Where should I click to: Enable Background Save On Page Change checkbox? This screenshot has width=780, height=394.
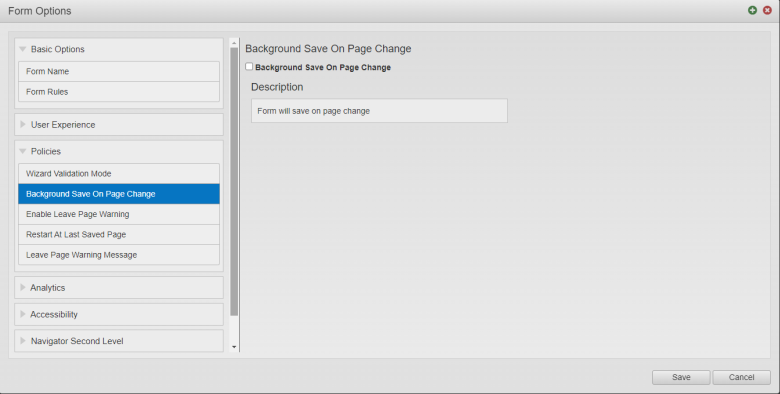pos(249,67)
